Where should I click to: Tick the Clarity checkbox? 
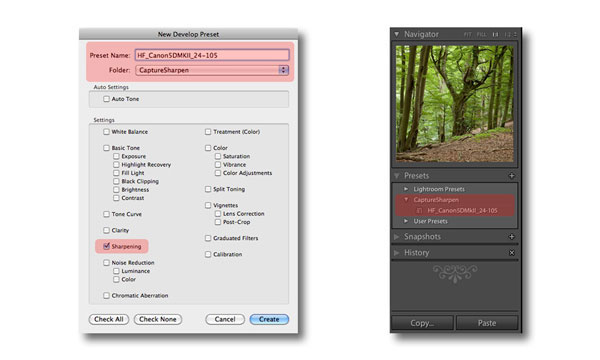tap(106, 230)
